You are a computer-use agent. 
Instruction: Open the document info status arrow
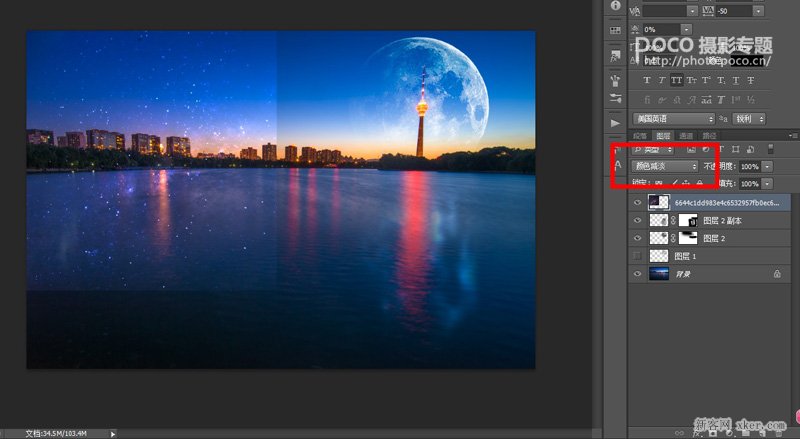[113, 434]
